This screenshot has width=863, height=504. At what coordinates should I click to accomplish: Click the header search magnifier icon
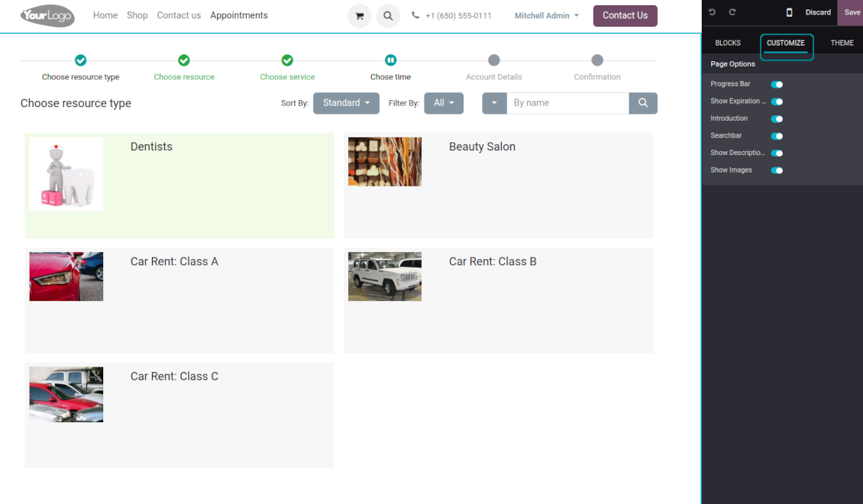click(388, 16)
